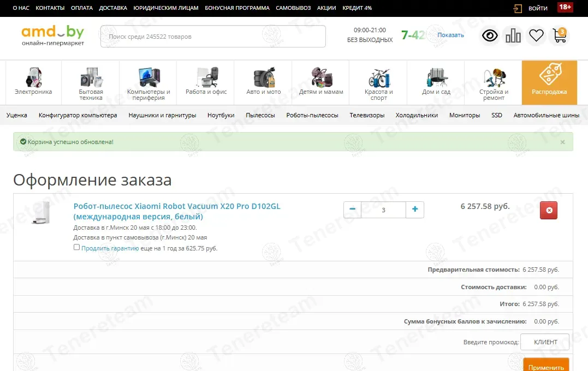Open Роботы-пылесосы quick link

(312, 115)
